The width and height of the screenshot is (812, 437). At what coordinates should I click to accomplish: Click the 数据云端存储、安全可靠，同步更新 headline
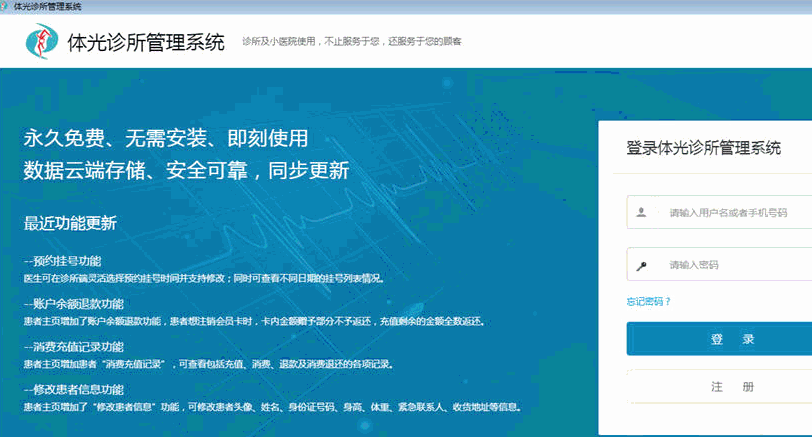coord(186,170)
